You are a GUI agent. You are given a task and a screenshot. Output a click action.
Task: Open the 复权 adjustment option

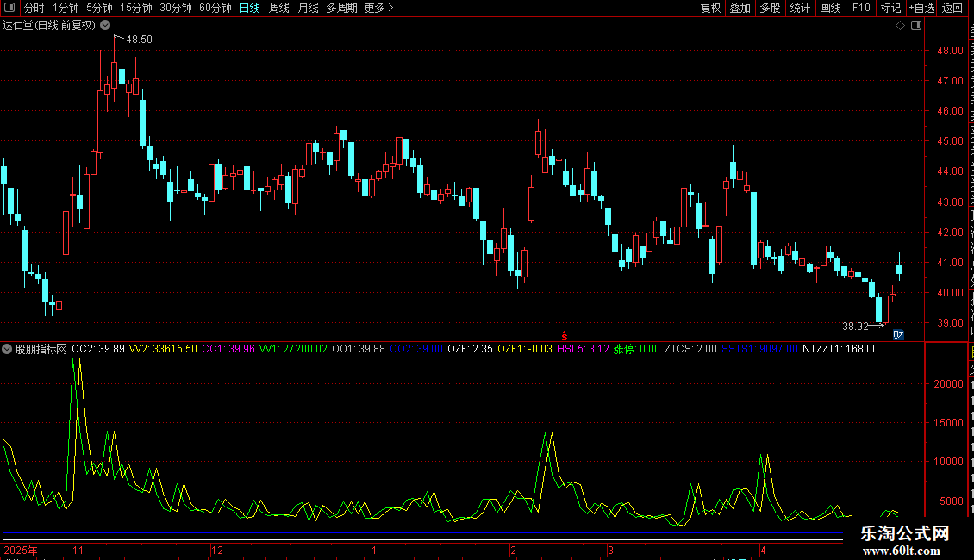point(710,8)
